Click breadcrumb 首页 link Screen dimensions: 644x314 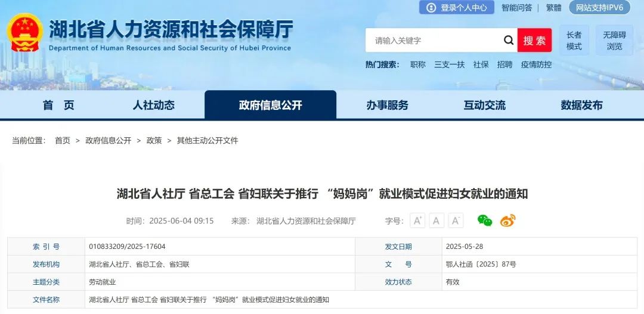click(63, 140)
